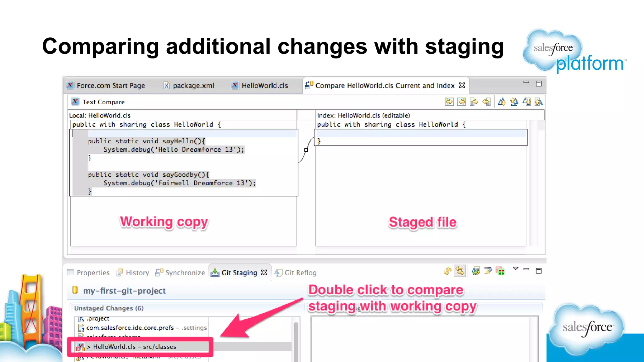Minimize the editor area
Screen dimensions: 644x362
[x=526, y=82]
